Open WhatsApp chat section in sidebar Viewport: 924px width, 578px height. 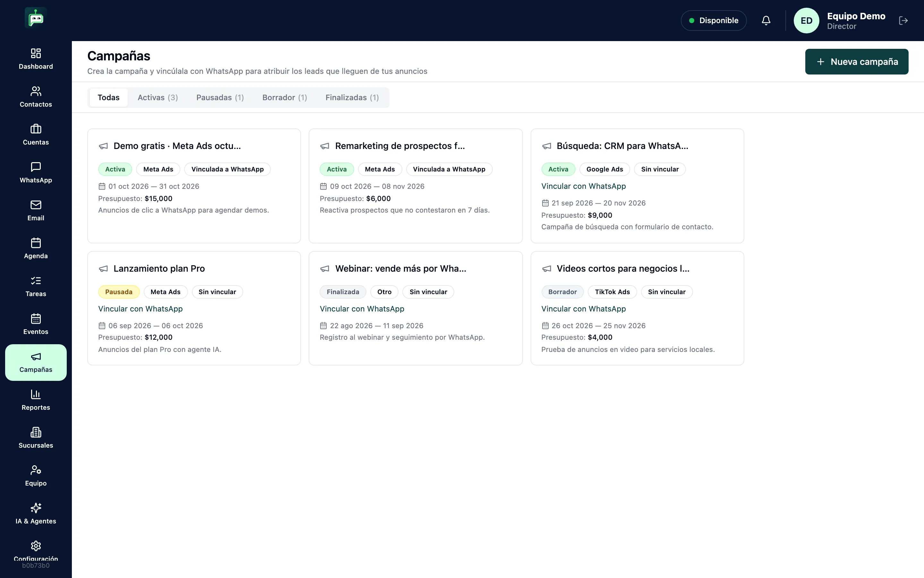(x=36, y=172)
